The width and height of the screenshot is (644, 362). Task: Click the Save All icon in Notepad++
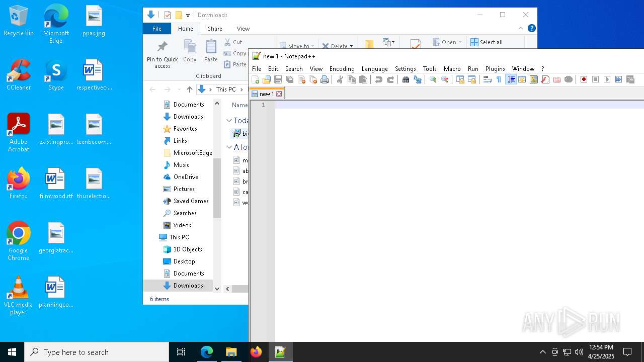point(290,79)
